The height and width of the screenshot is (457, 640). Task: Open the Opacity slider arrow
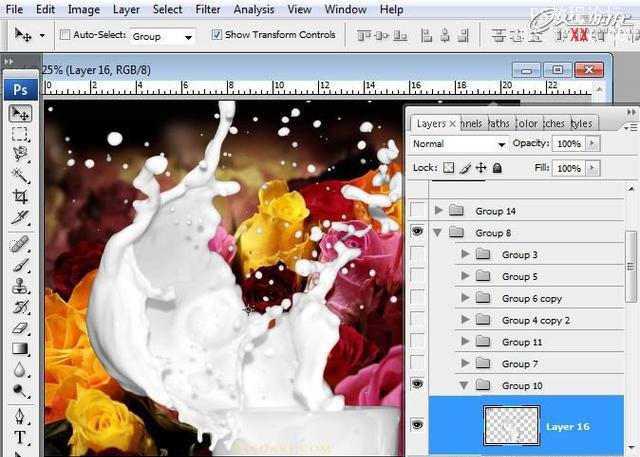tap(592, 144)
